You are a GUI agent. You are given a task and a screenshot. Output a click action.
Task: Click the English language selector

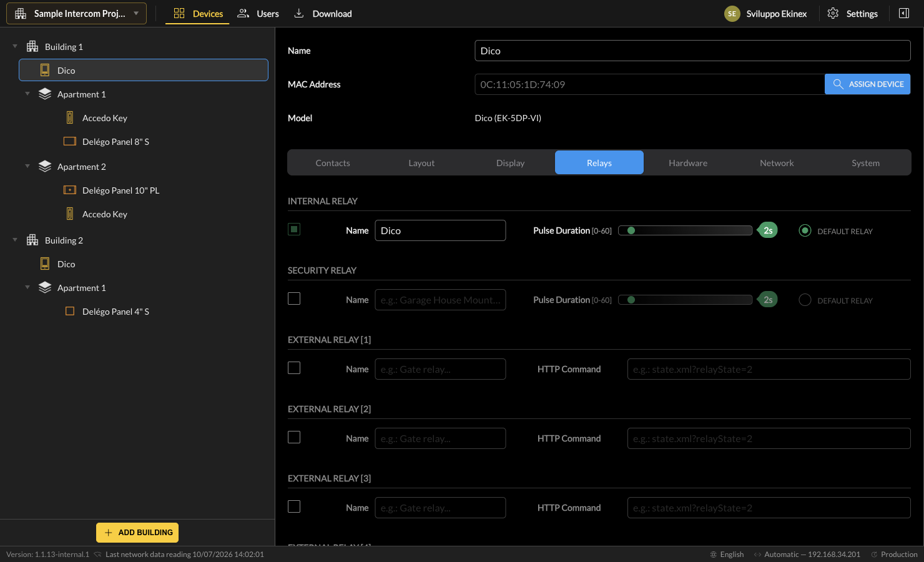click(727, 555)
